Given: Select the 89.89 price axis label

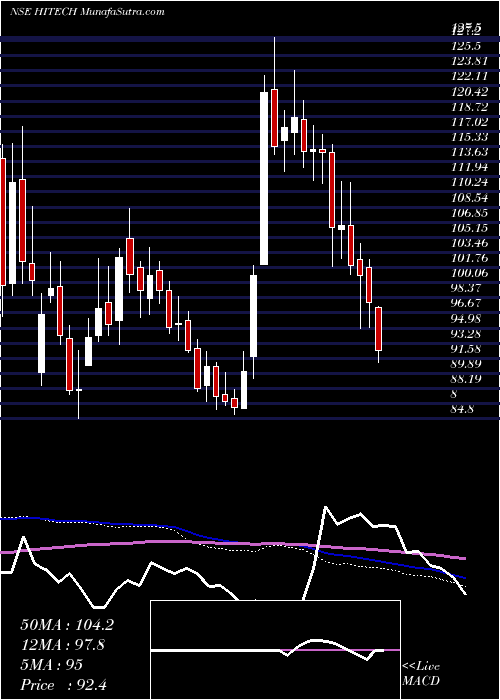Looking at the screenshot, I should pyautogui.click(x=467, y=364).
